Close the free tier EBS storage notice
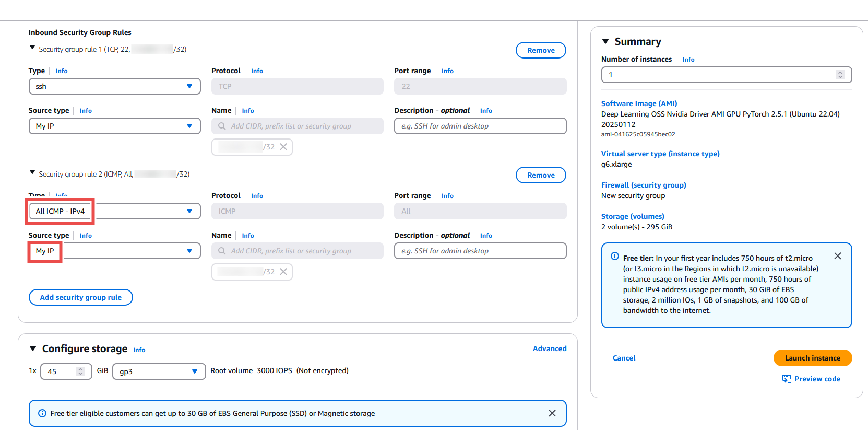This screenshot has width=868, height=430. pos(552,413)
